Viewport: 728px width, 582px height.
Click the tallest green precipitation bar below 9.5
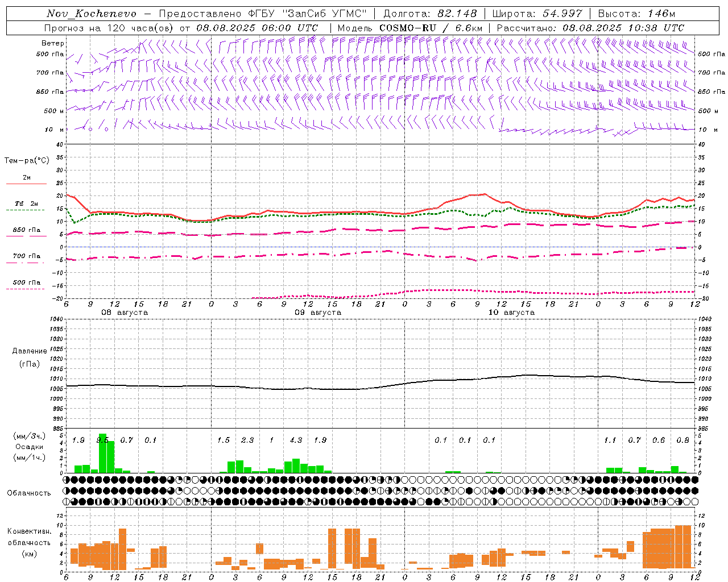(102, 454)
